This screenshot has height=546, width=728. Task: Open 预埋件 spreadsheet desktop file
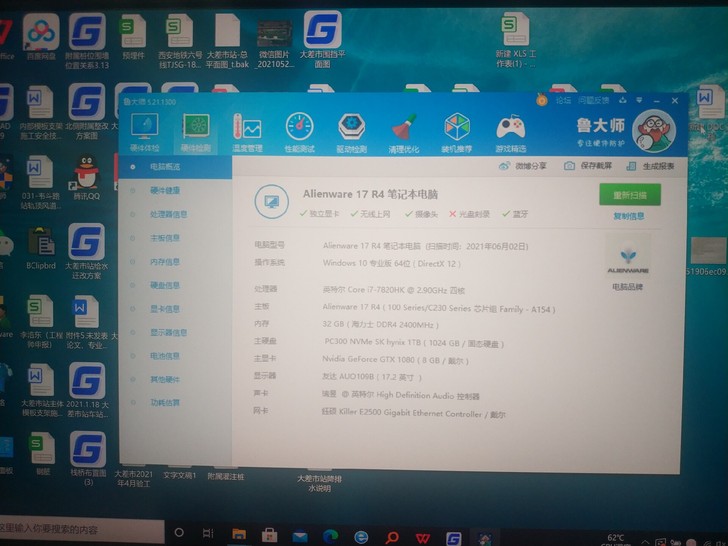pyautogui.click(x=134, y=37)
